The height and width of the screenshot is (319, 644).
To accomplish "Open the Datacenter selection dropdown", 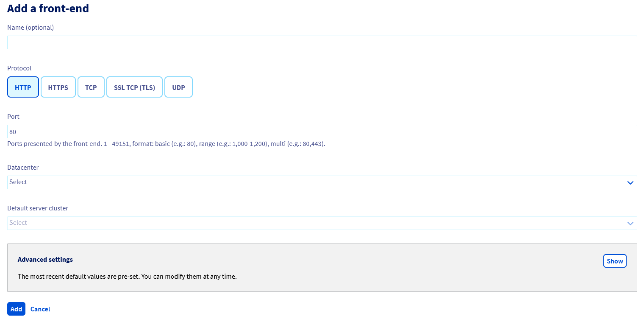I will 322,182.
